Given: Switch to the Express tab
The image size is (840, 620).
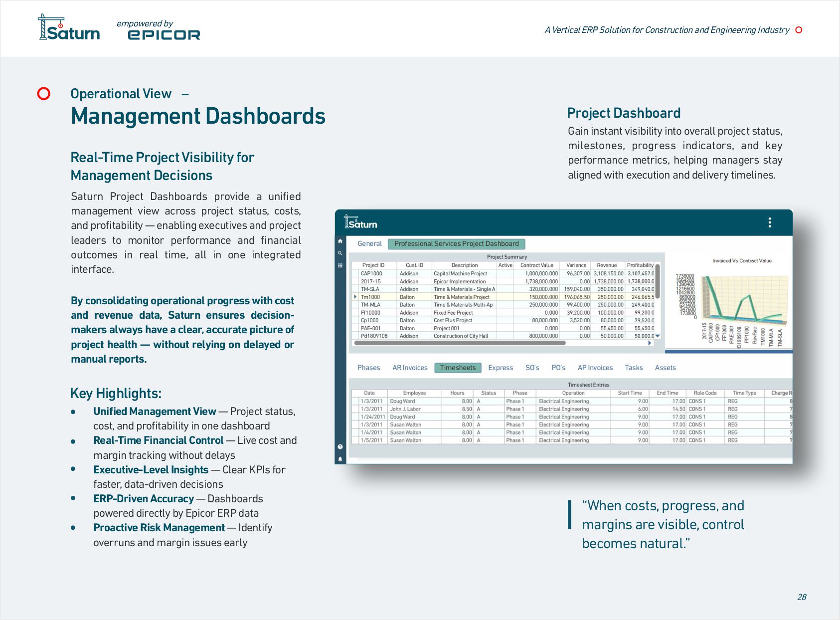Looking at the screenshot, I should click(501, 368).
